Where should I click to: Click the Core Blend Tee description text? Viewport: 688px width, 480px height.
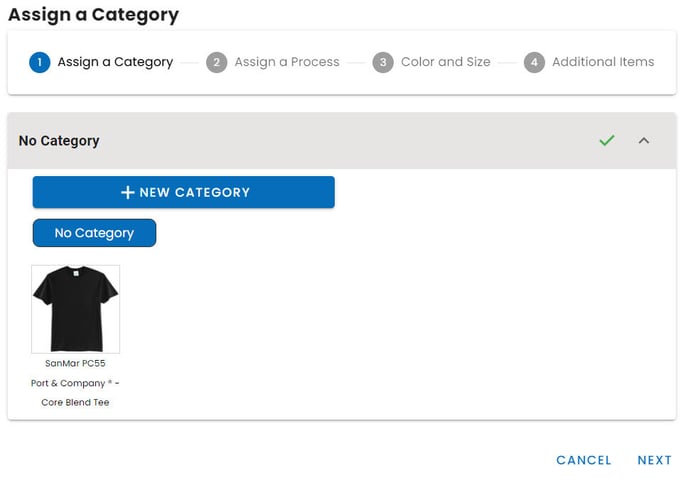[75, 402]
